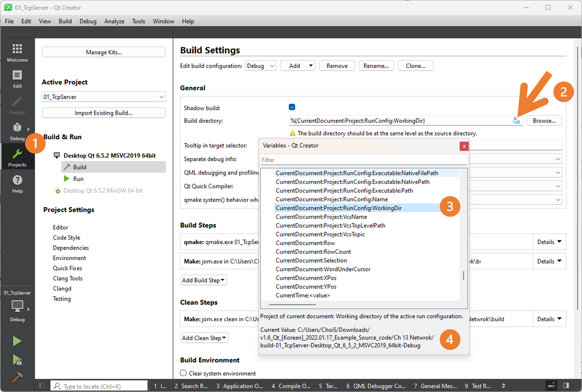Switch to Edit mode

(17, 79)
